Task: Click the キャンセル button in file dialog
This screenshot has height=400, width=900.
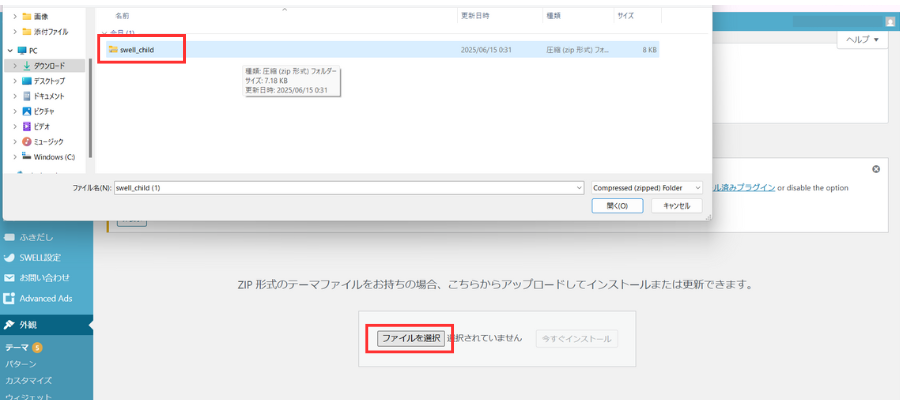Action: pyautogui.click(x=676, y=205)
